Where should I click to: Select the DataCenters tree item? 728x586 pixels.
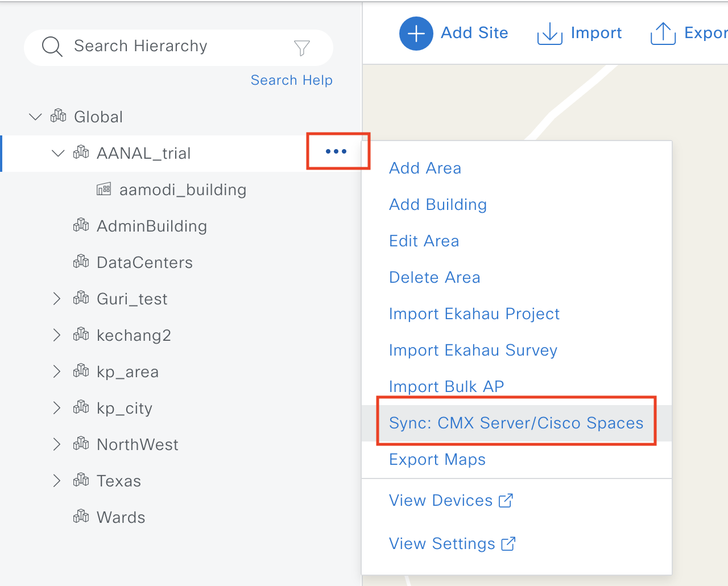tap(144, 262)
